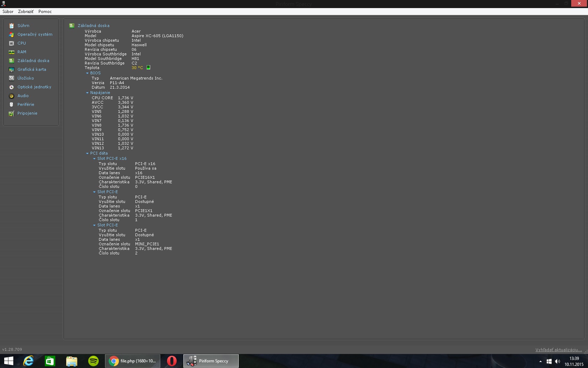Launch Internet Explorer from the taskbar
This screenshot has height=368, width=588.
tap(28, 361)
